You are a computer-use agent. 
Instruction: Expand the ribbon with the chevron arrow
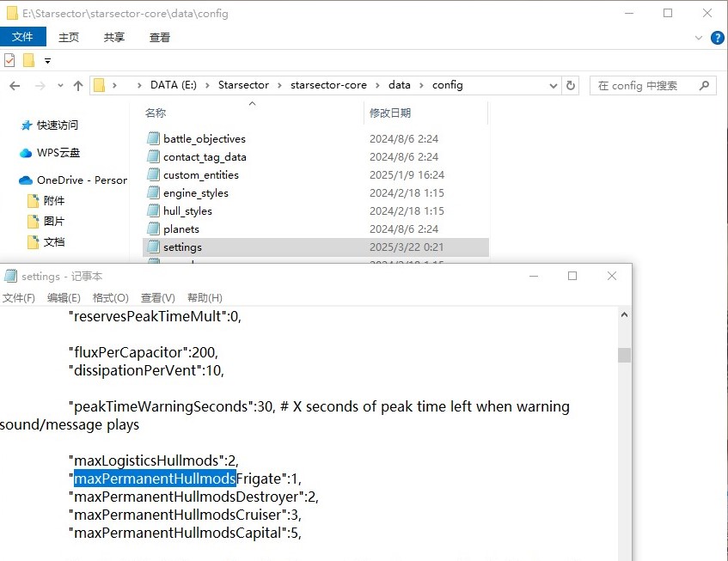[x=698, y=37]
